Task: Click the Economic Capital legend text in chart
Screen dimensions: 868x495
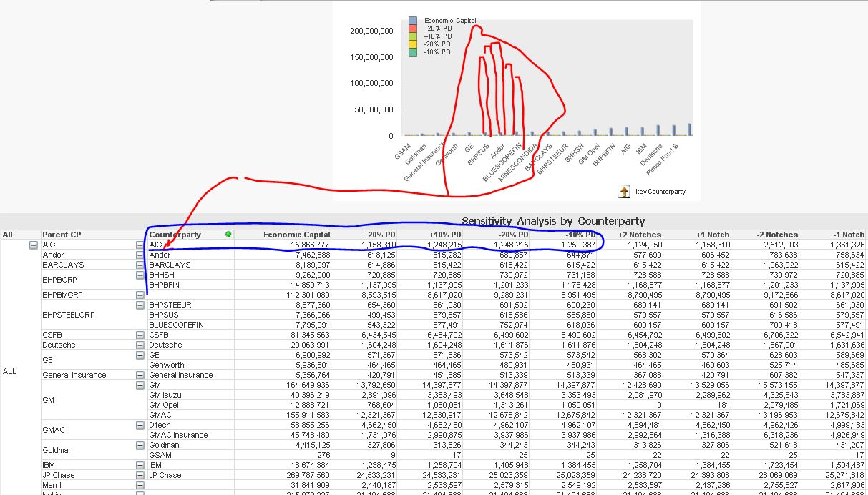Action: pos(450,21)
